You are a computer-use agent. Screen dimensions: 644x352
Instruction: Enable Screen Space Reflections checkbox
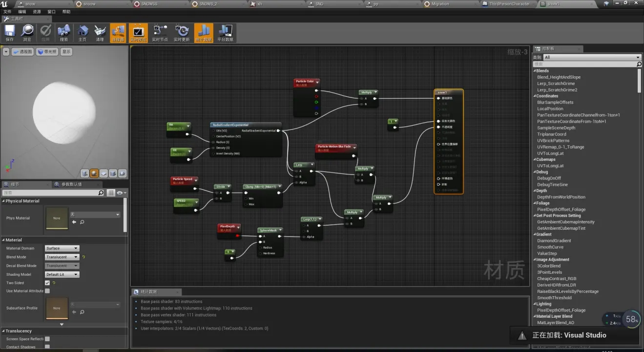(x=47, y=339)
